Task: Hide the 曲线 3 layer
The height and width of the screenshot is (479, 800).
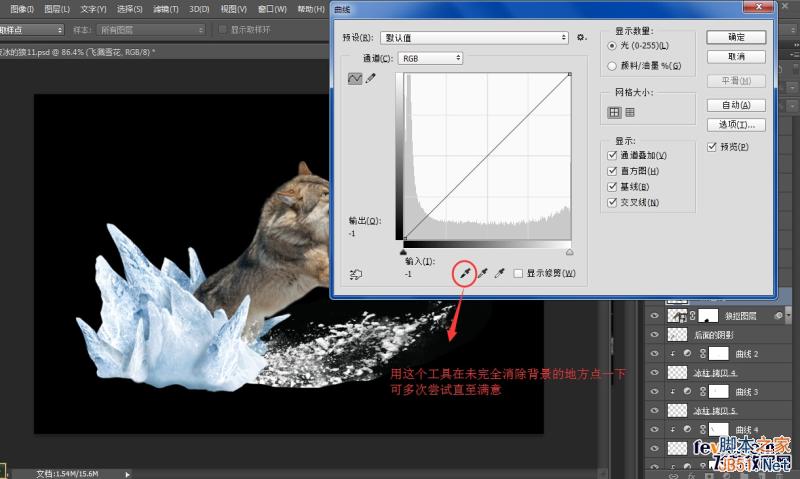Action: point(655,391)
